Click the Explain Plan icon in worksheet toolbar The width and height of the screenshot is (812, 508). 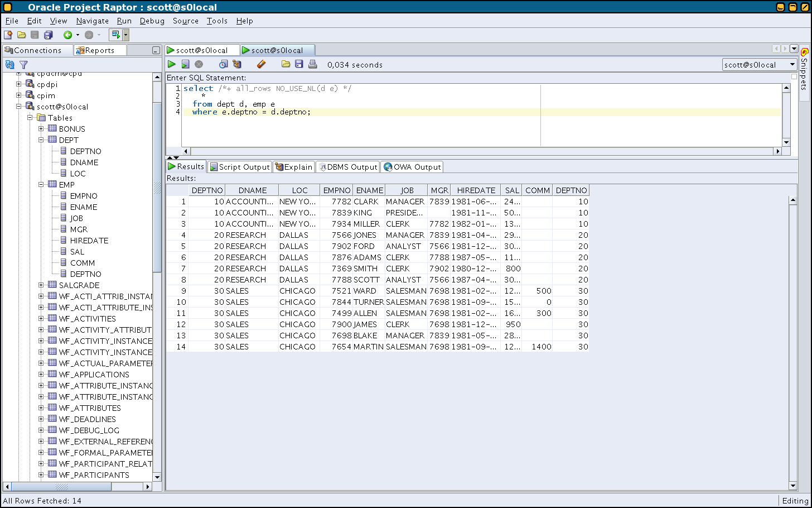[x=237, y=64]
